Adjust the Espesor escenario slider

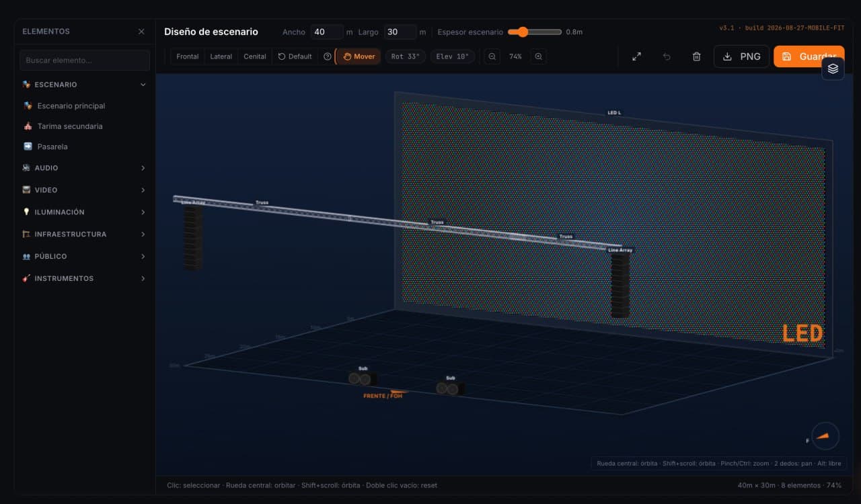coord(535,32)
